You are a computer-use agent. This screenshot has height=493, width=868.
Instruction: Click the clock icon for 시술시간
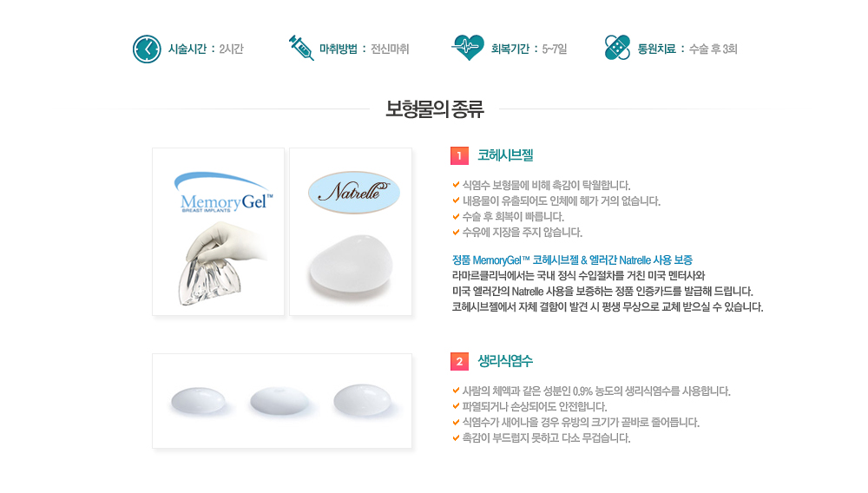click(147, 49)
